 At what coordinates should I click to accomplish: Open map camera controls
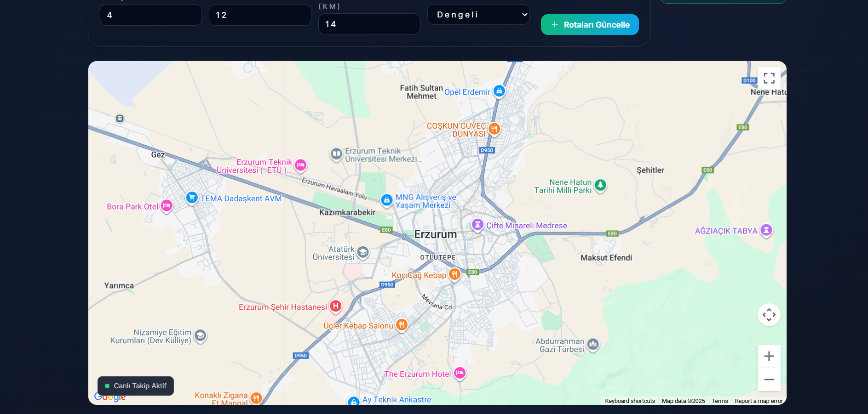click(769, 315)
